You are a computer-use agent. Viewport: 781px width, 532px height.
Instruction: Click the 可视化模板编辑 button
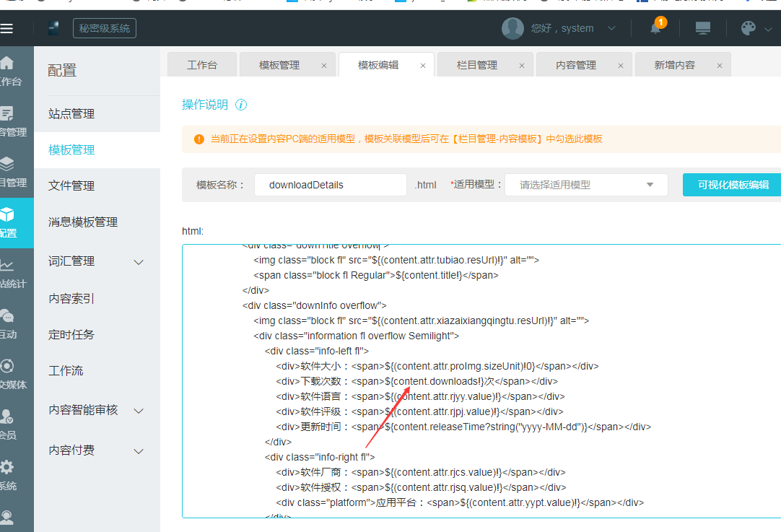(733, 185)
